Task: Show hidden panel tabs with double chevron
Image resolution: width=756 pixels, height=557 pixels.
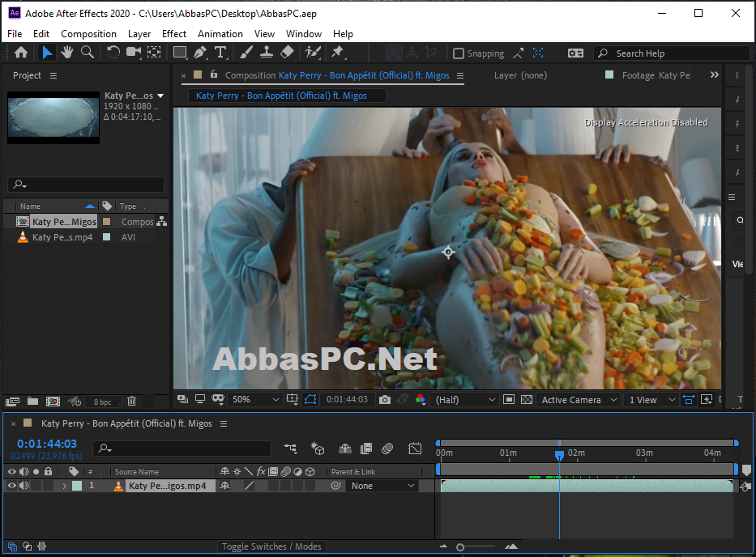Action: [714, 74]
